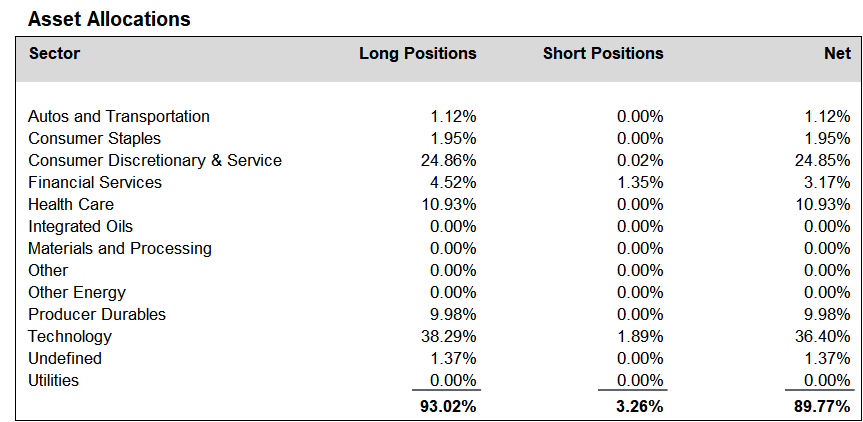The image size is (863, 422).
Task: Click the Autos and Transportation row label
Action: tap(119, 117)
